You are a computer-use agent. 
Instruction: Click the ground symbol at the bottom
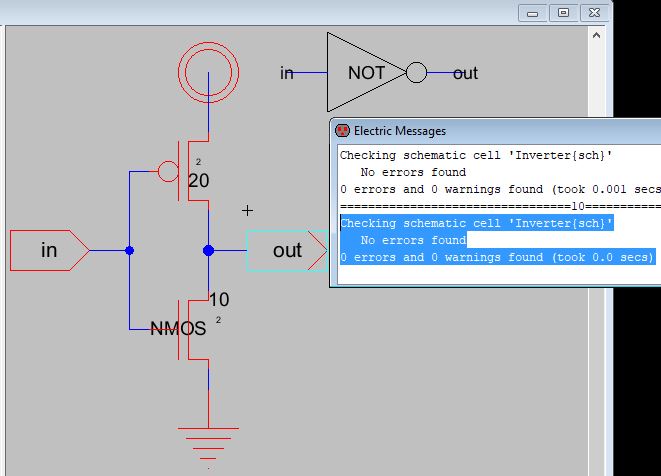(x=208, y=440)
